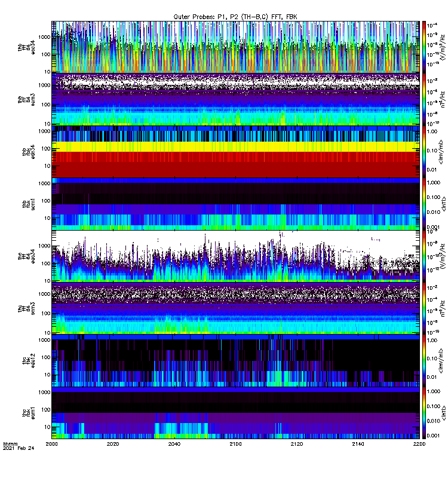Click the 'hhmm' time-format label
Screen dimensions: 448x478
tap(10, 444)
